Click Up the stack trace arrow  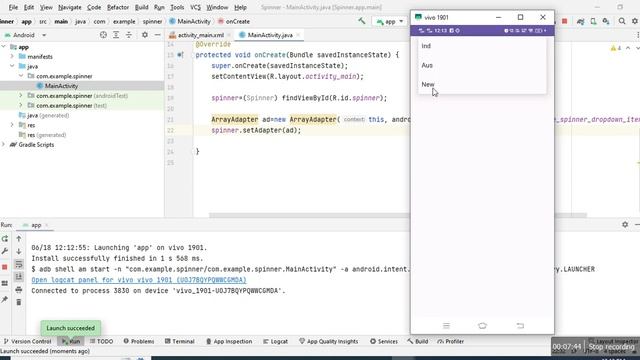tap(19, 238)
